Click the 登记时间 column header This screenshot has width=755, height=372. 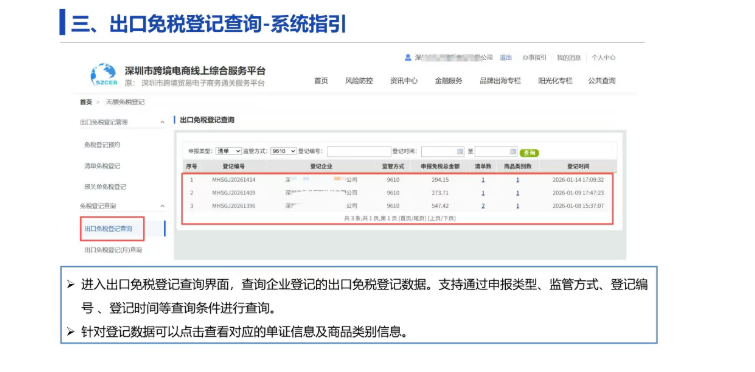coord(578,167)
